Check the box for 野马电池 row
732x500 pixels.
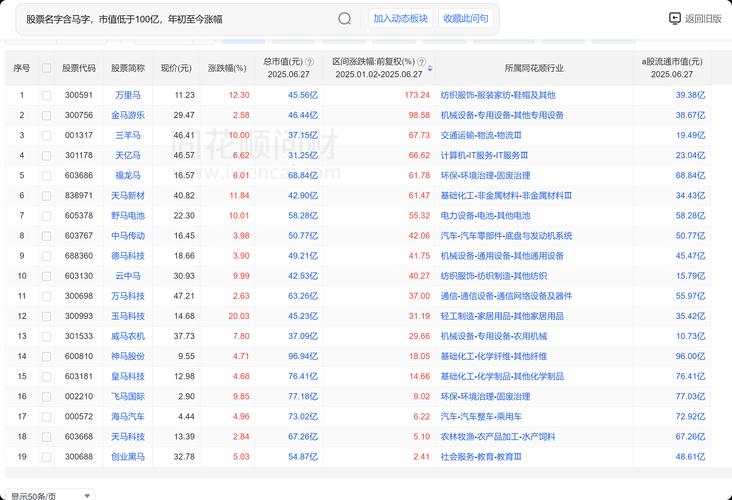46,216
